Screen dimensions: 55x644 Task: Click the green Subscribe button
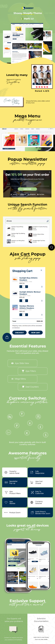pos(27,189)
